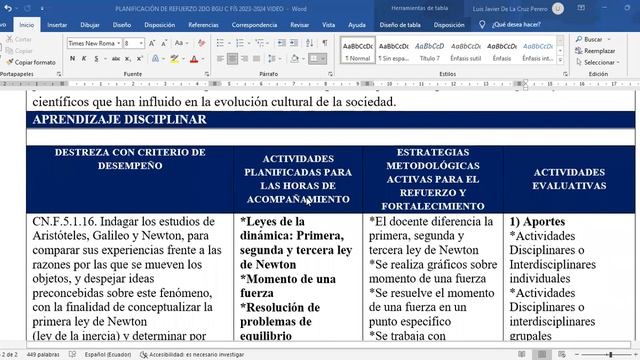Align text to the left
This screenshot has width=640, height=360.
point(220,59)
